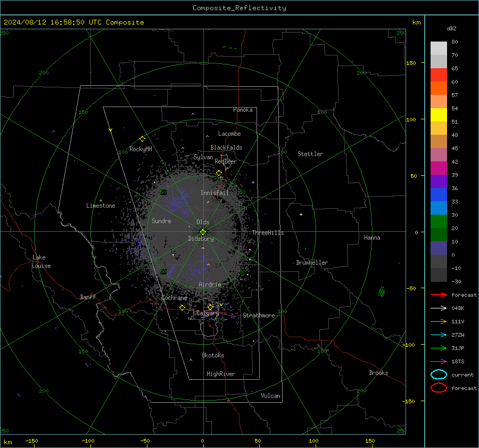Click the Drumheller town label
Screen dimensions: 479x448
tap(312, 263)
